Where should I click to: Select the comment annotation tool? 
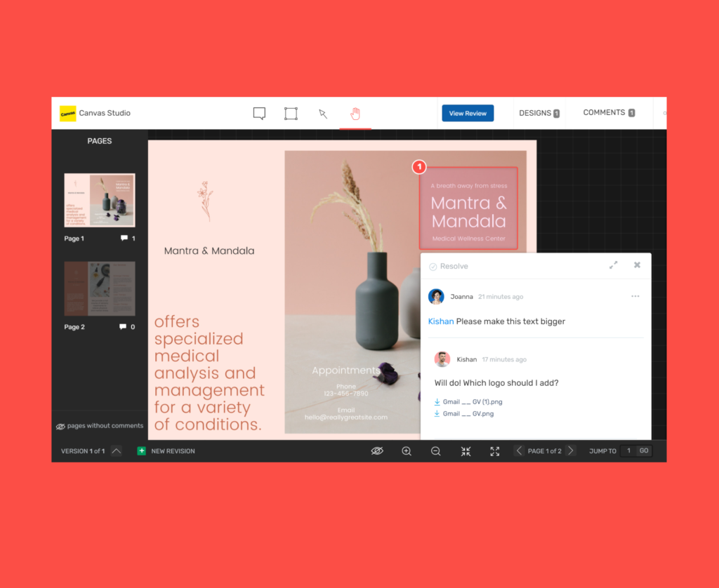(259, 112)
